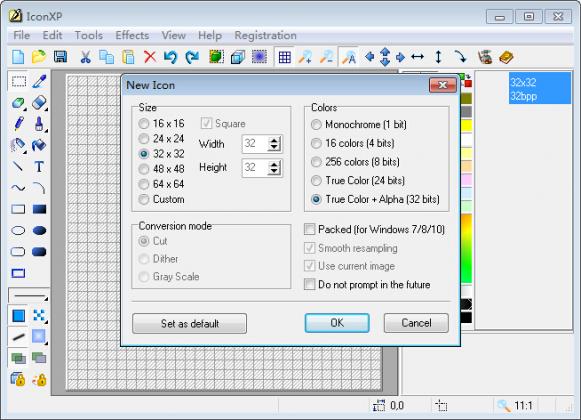Select the Eraser tool
The width and height of the screenshot is (581, 420).
(x=39, y=103)
